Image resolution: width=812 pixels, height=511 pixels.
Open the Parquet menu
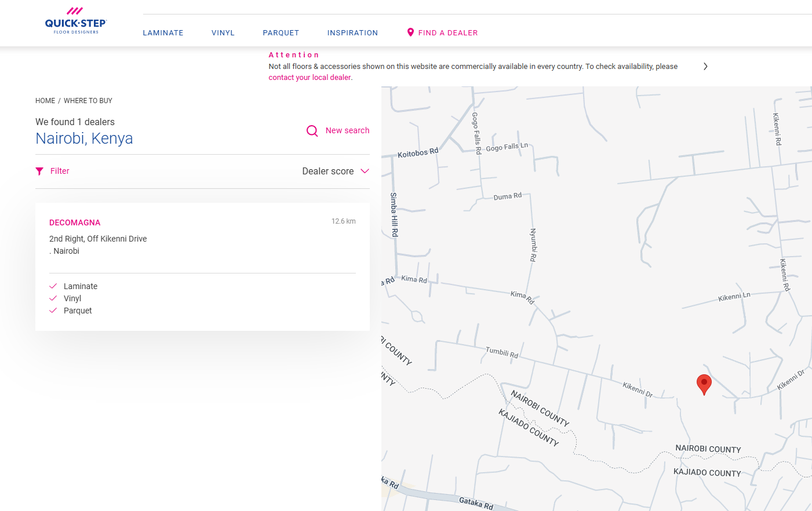click(x=281, y=33)
